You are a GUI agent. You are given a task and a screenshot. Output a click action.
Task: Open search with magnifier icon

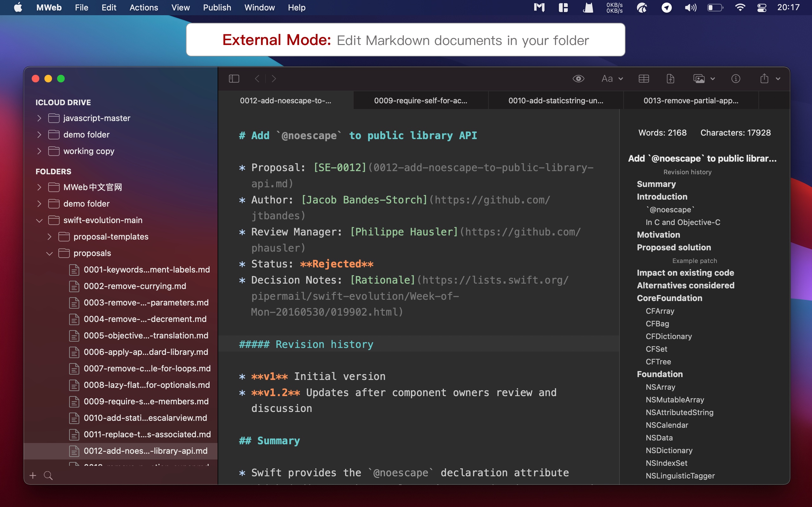tap(48, 476)
